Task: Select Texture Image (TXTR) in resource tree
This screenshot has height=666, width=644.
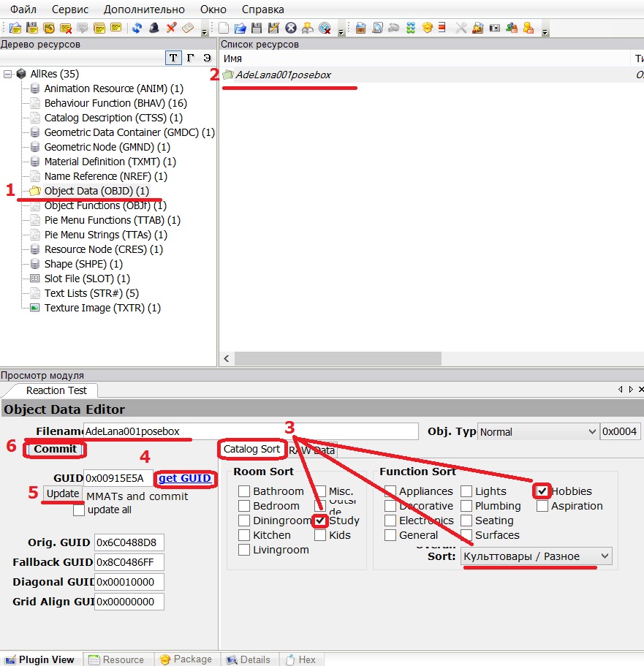Action: (102, 308)
